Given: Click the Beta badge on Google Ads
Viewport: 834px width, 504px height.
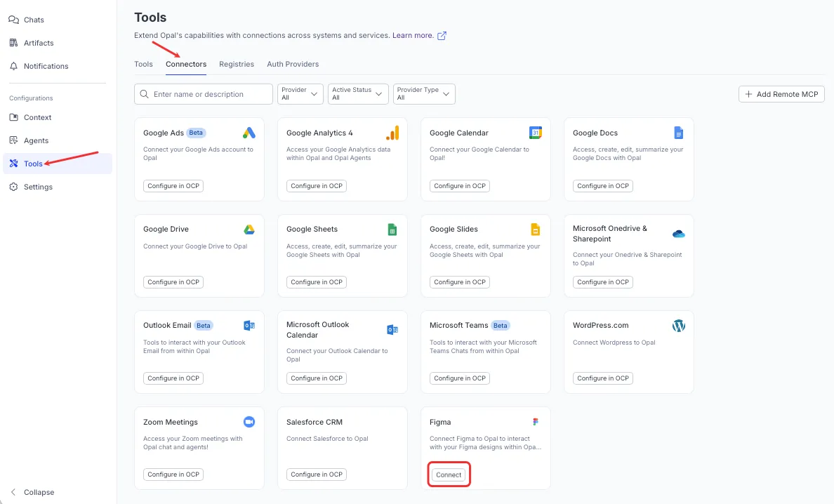Looking at the screenshot, I should (x=197, y=133).
